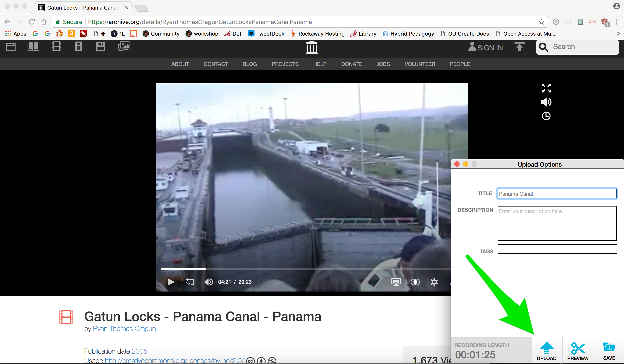Screen dimensions: 624x364
Task: Open the TweetDeck bookmark
Action: (x=266, y=34)
